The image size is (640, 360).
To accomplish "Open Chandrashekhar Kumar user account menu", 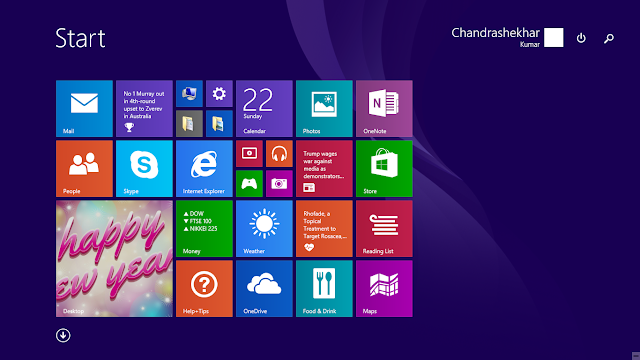I will click(x=507, y=38).
